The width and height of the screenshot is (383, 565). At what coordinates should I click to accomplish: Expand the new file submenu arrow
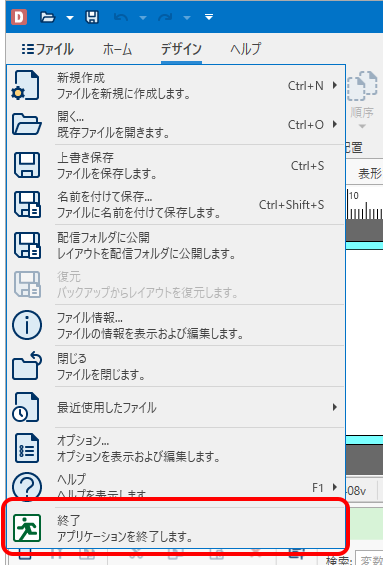[x=335, y=85]
